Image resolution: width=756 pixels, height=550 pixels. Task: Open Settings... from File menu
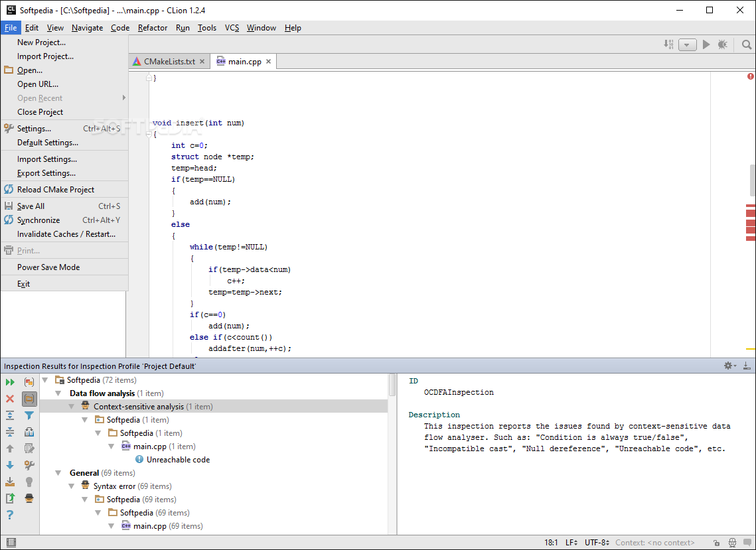coord(64,129)
